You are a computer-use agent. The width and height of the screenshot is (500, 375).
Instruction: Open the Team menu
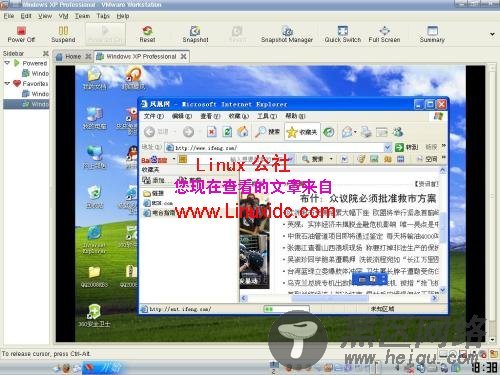[82, 16]
